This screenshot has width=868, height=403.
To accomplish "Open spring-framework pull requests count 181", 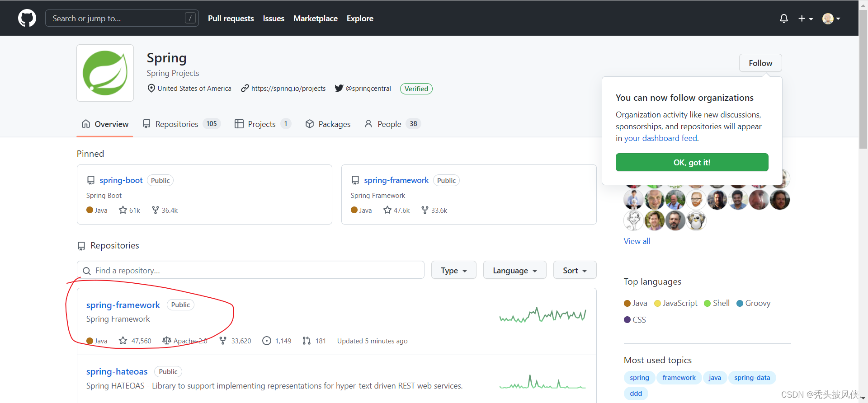I will (314, 341).
